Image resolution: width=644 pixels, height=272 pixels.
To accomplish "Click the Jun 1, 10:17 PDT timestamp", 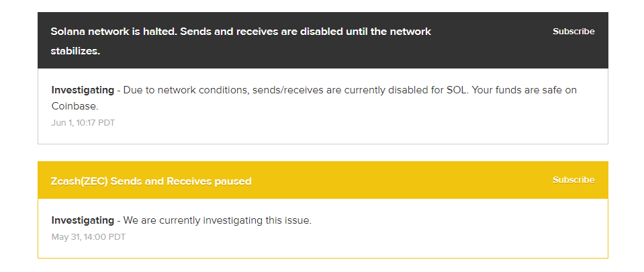I will pos(84,123).
